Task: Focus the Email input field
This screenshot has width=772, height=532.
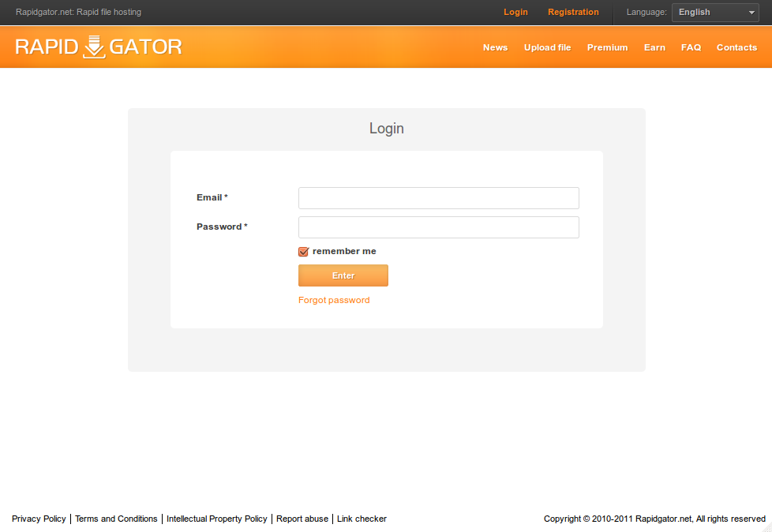Action: (439, 198)
